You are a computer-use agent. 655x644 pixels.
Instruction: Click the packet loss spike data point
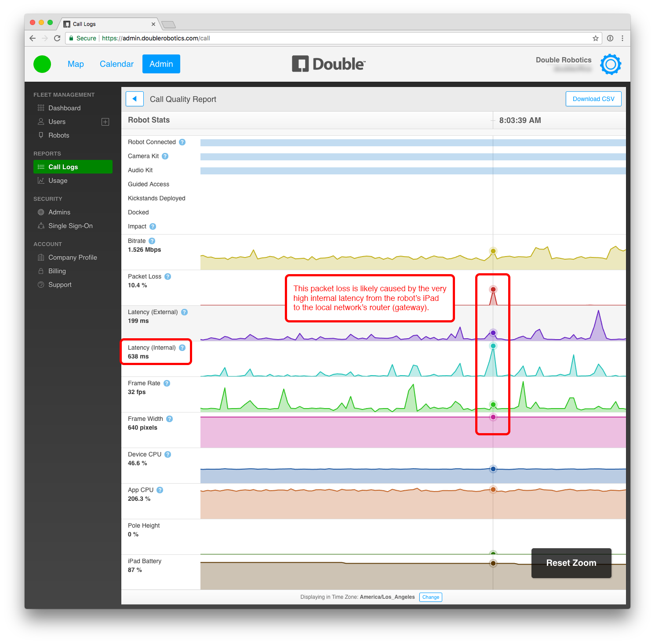coord(493,289)
